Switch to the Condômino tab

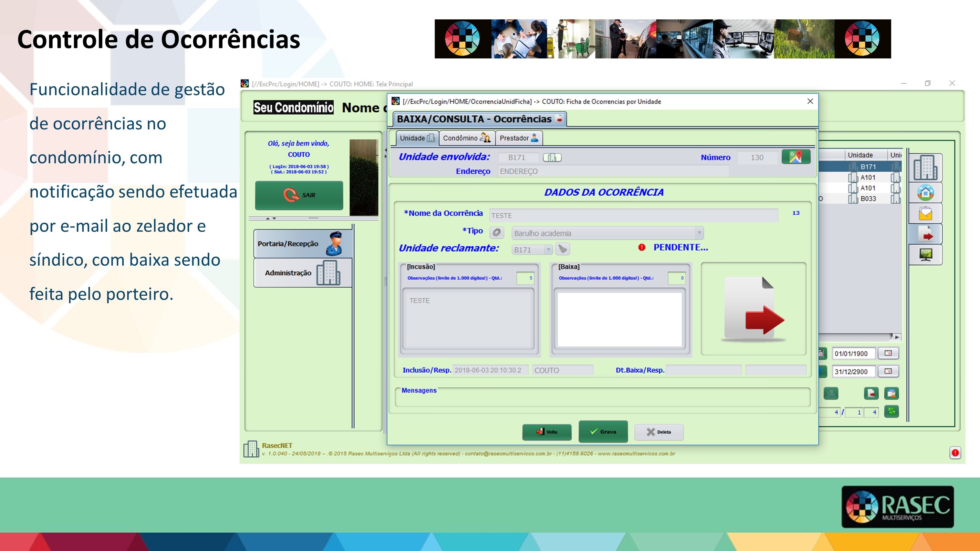pyautogui.click(x=466, y=138)
